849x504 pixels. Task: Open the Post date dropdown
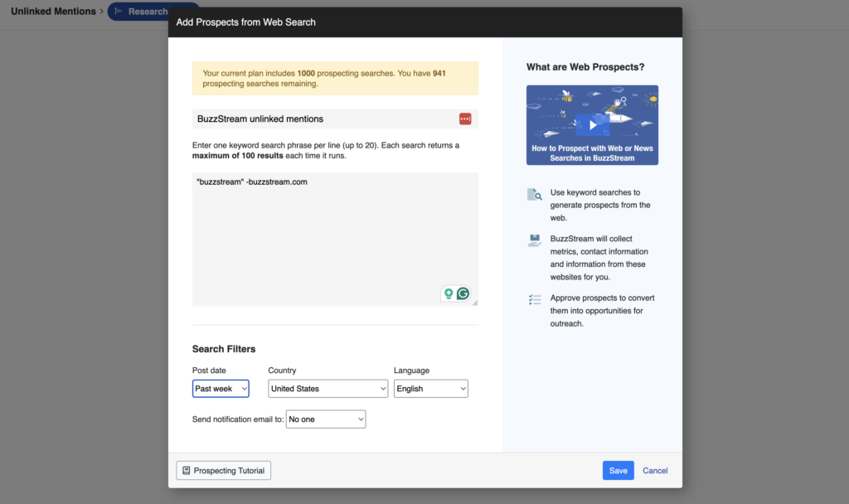tap(220, 388)
